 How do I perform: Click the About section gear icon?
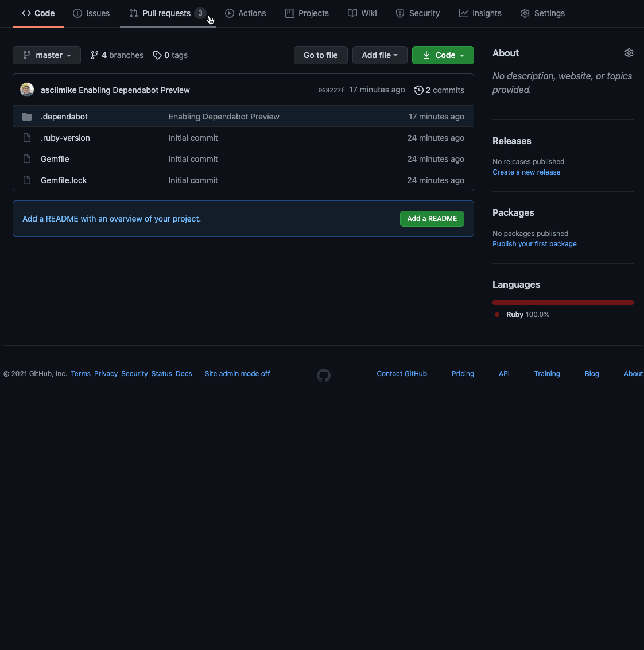(629, 53)
